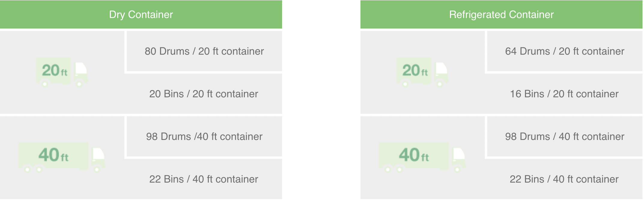Click the cab of the Dry Container 20 ft truck

[x=80, y=71]
